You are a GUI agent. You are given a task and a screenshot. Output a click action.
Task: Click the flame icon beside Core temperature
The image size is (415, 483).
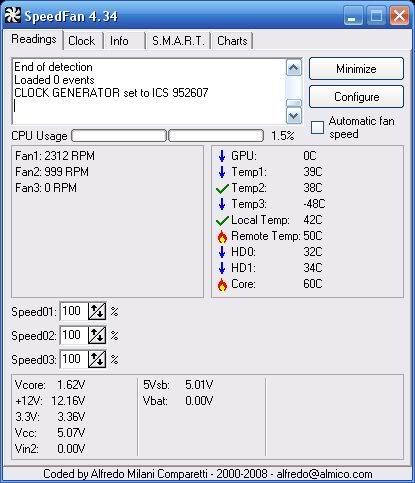click(x=222, y=285)
